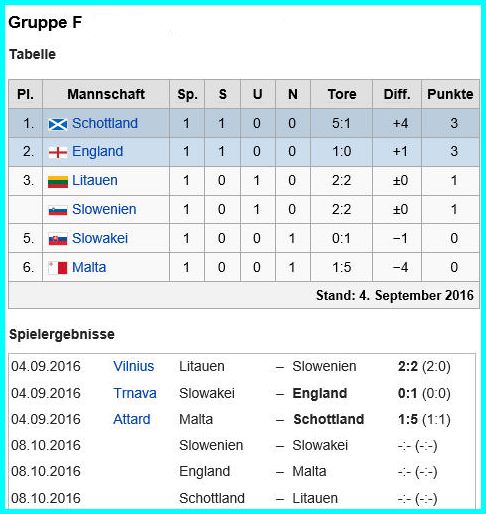Click the Slovenia flag icon
Image resolution: width=486 pixels, height=514 pixels.
pos(58,210)
